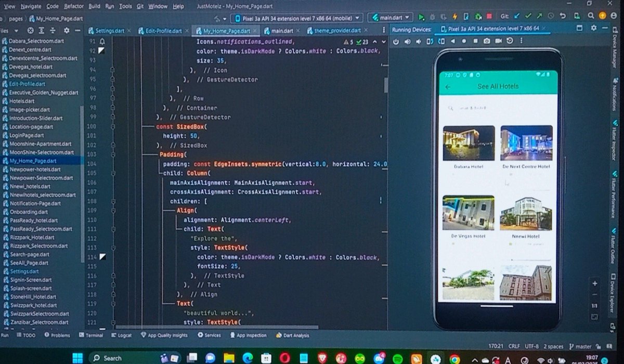The height and width of the screenshot is (364, 624).
Task: Open the main.dart run configuration dropdown
Action: tap(391, 17)
